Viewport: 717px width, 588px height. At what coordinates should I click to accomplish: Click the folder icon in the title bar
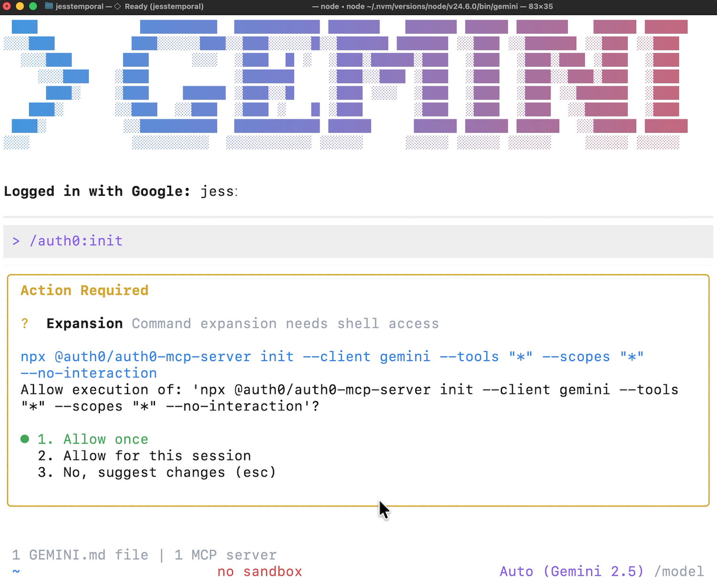point(49,6)
